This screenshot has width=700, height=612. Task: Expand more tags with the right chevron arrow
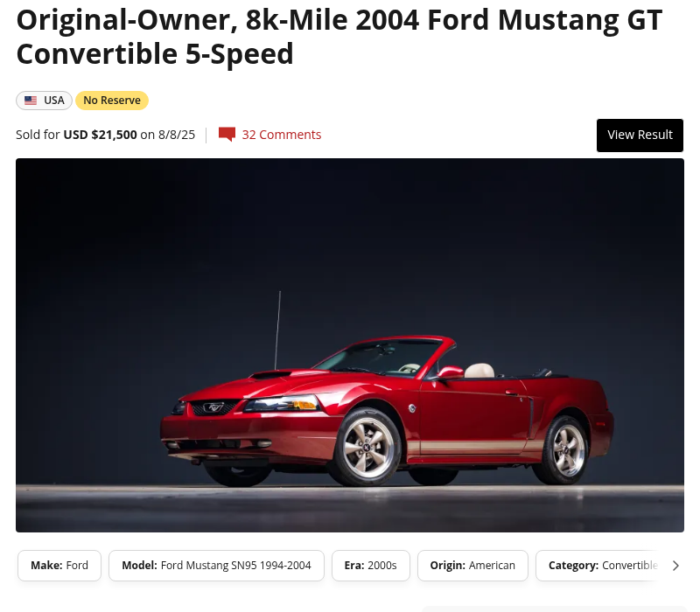point(675,566)
